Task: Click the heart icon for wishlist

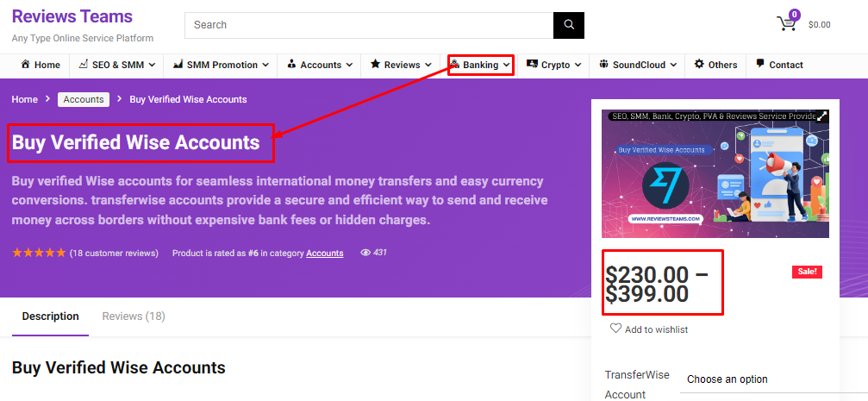Action: [615, 329]
